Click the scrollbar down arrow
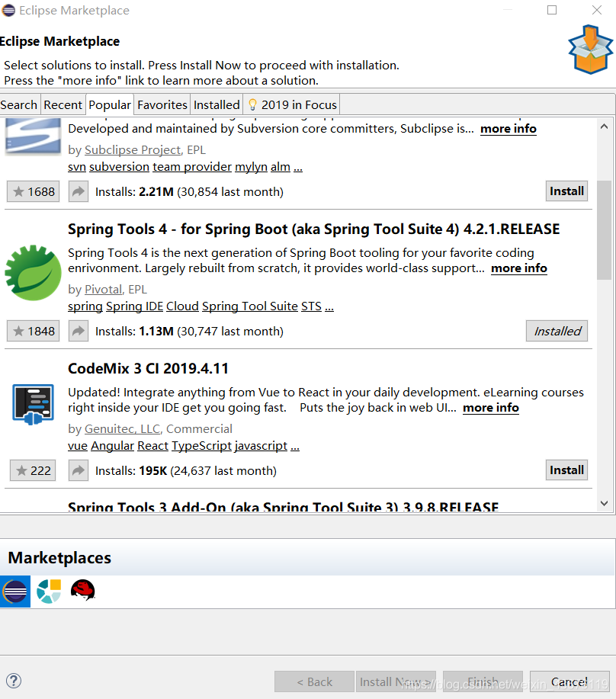 [x=604, y=503]
